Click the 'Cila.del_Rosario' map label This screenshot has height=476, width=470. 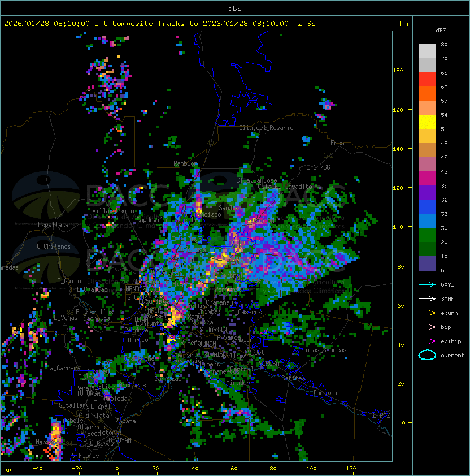(x=266, y=128)
